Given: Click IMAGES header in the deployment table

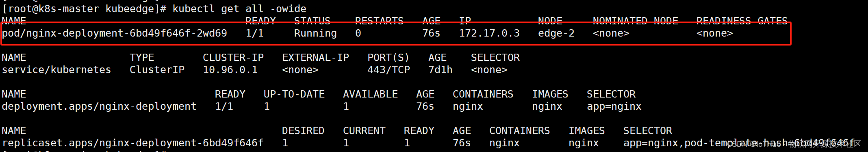Looking at the screenshot, I should click(550, 94).
